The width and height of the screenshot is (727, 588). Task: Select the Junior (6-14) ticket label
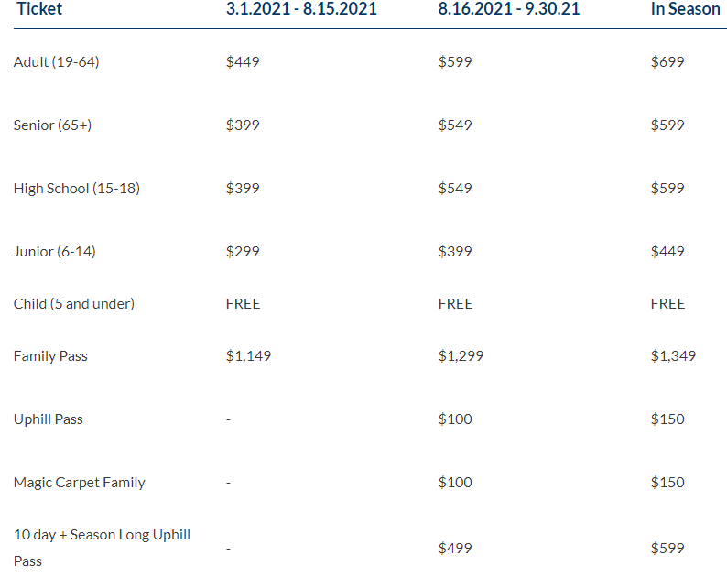pos(55,252)
